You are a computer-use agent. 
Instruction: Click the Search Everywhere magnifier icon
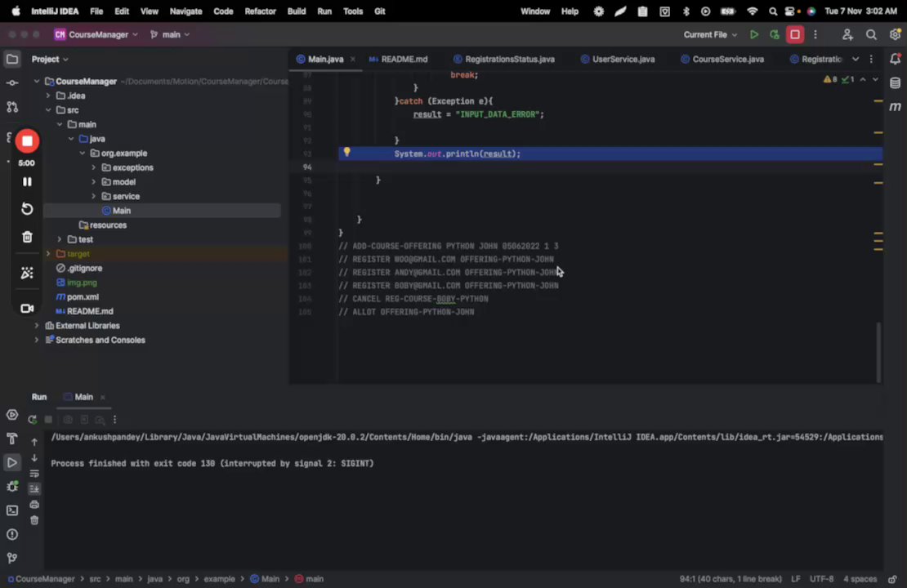pos(871,34)
